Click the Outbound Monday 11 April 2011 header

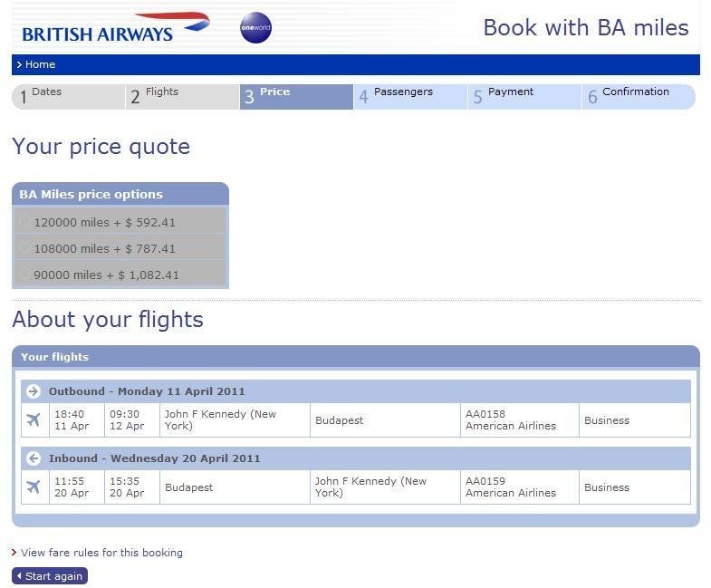coord(356,391)
